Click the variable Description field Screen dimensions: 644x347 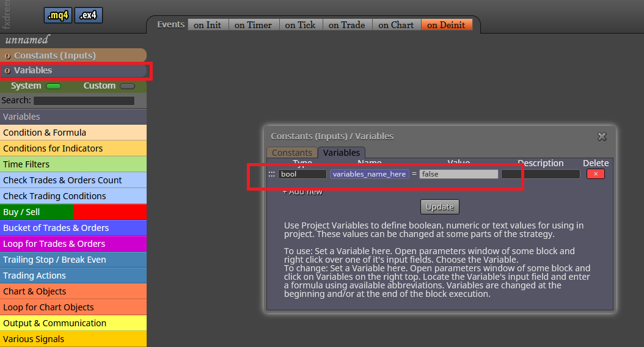(541, 174)
